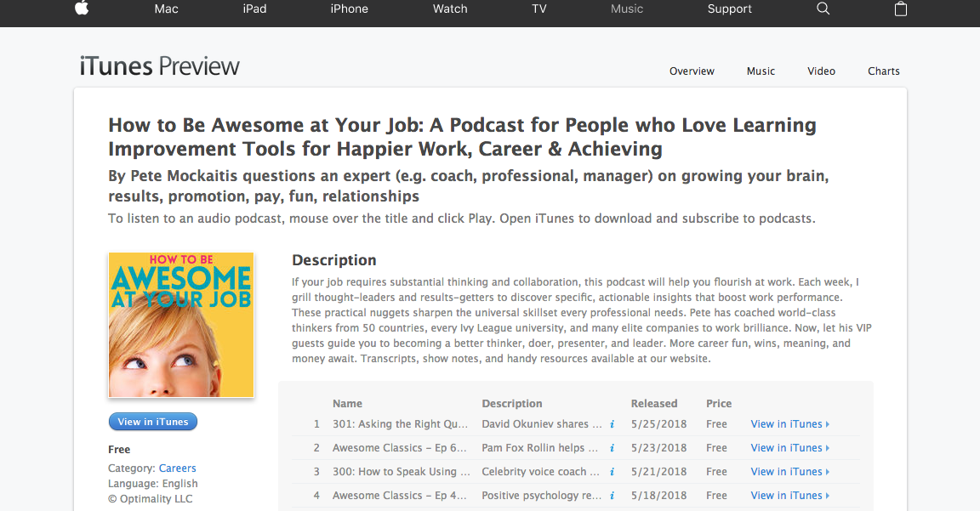980x511 pixels.
Task: Open the search magnifier icon
Action: click(x=823, y=9)
